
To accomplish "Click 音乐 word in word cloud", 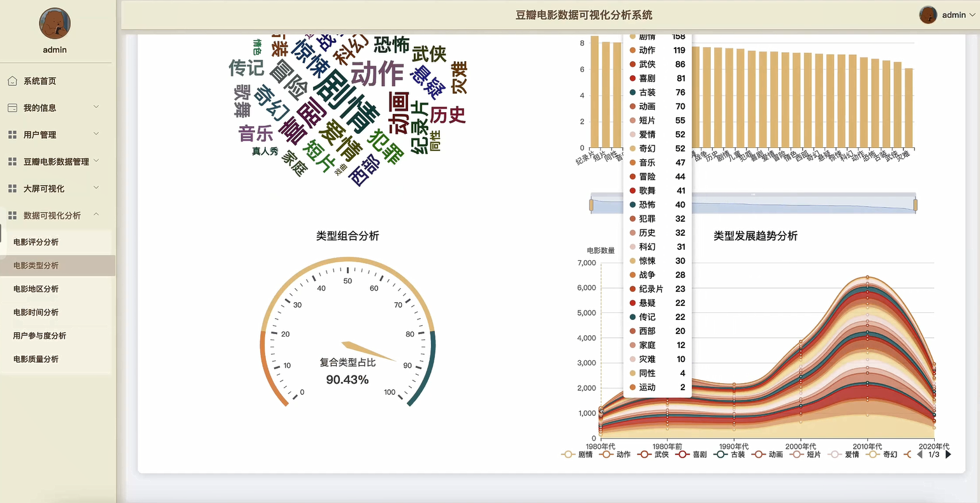I will (256, 133).
